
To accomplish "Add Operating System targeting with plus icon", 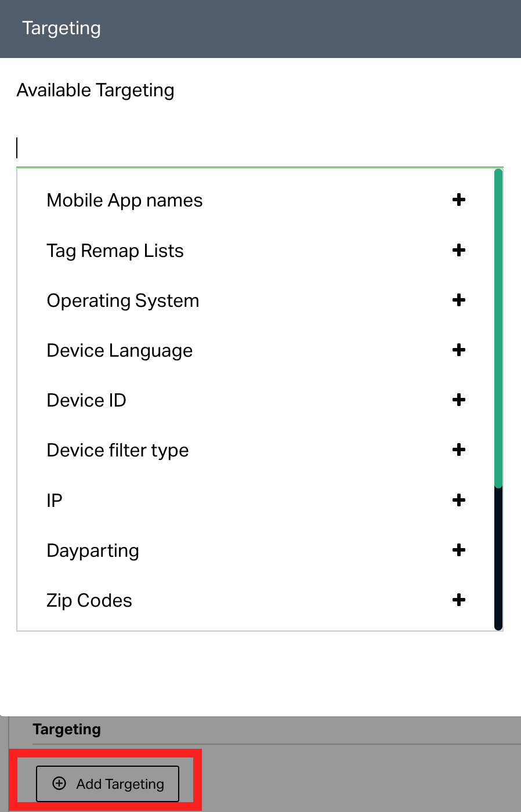I will [x=459, y=300].
